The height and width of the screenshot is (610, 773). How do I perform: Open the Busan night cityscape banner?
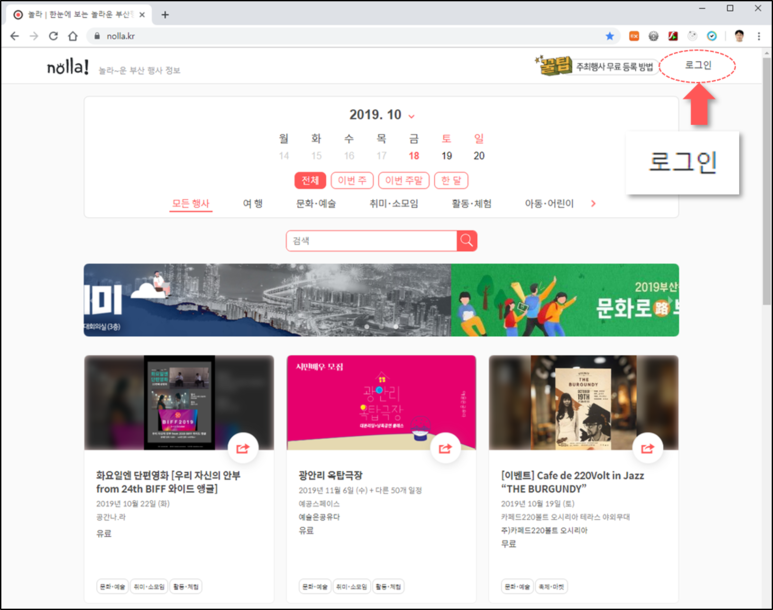pos(267,300)
